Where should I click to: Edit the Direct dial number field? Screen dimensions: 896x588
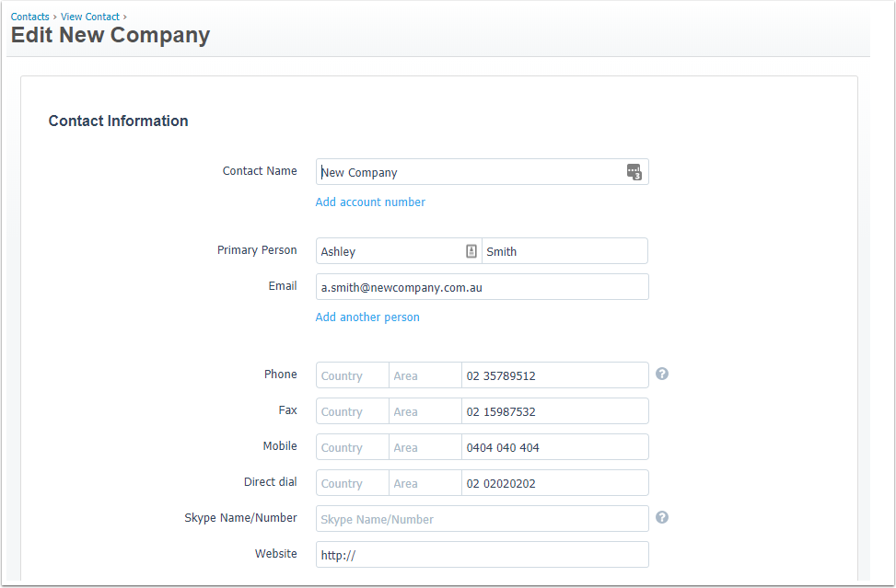click(555, 483)
